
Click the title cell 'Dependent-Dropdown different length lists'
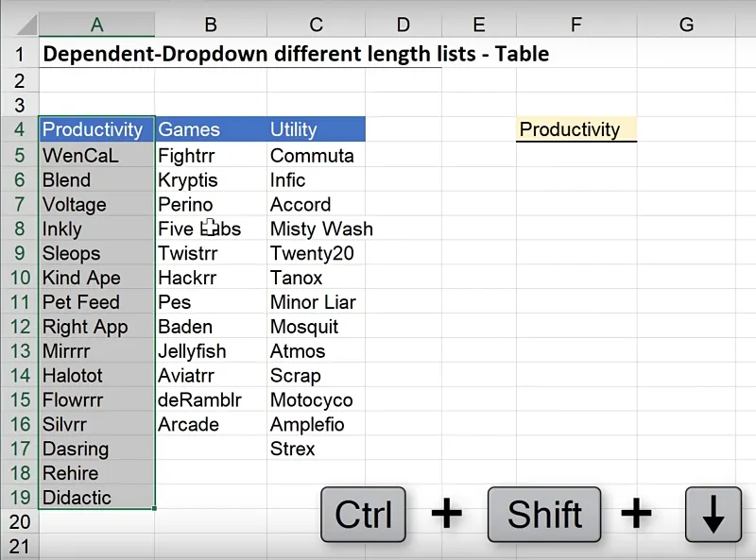point(295,54)
